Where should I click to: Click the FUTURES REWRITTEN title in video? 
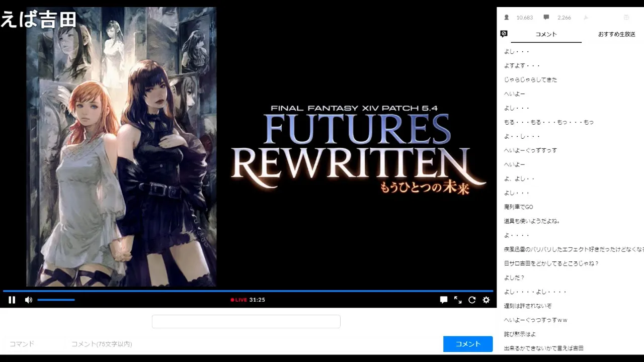click(x=358, y=151)
